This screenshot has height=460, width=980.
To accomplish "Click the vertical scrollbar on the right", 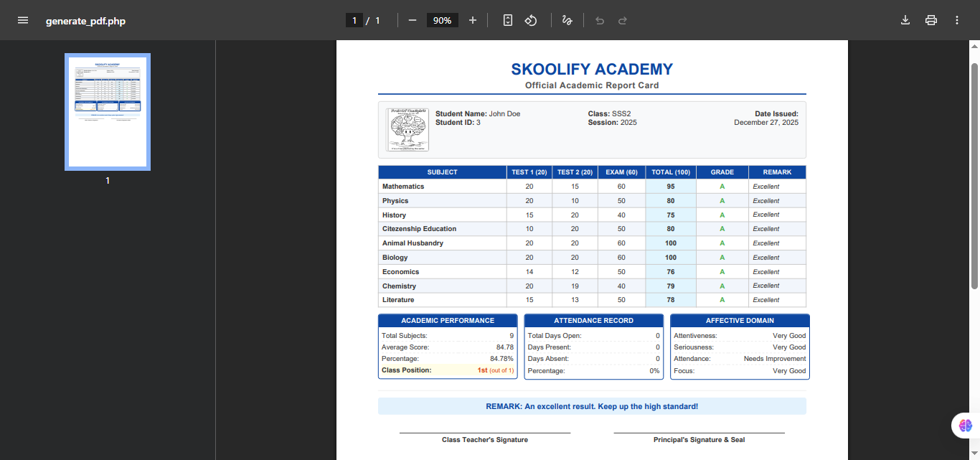I will click(x=974, y=176).
